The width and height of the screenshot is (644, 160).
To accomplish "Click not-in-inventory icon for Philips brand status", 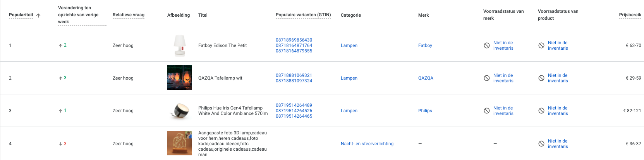I will (487, 111).
